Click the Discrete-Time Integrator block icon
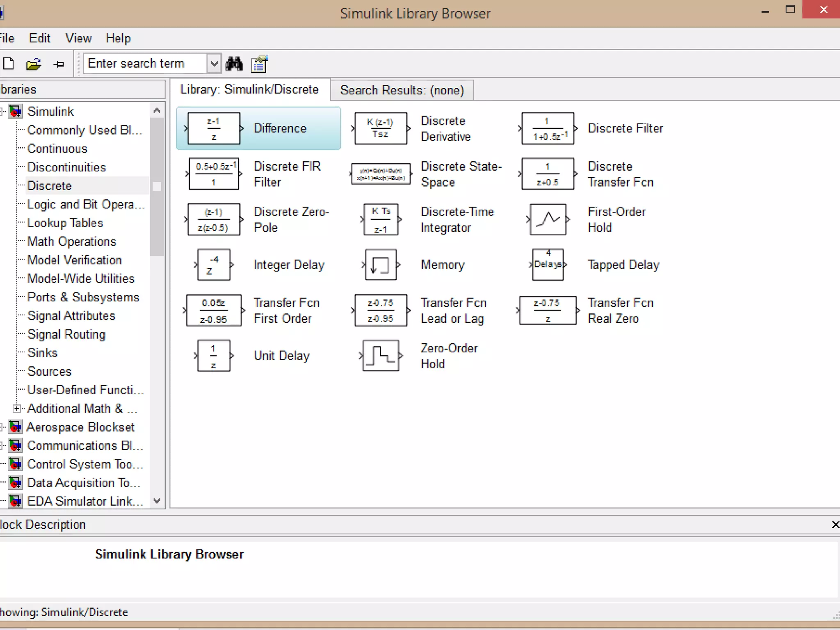Screen dimensions: 840x630 (x=381, y=219)
